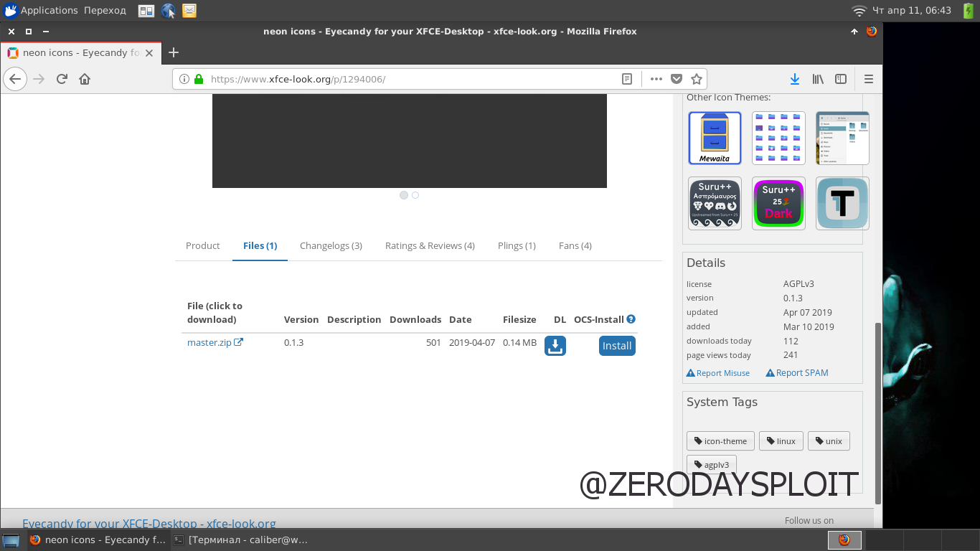Image resolution: width=980 pixels, height=551 pixels.
Task: Open the Mewaita icon theme thumbnail
Action: click(715, 138)
